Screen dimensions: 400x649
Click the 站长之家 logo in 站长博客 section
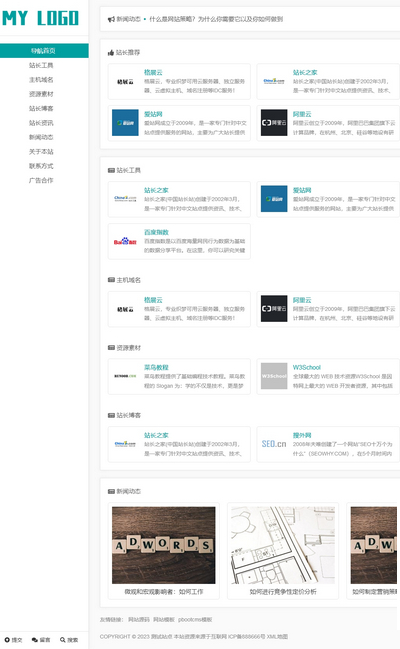(x=125, y=444)
